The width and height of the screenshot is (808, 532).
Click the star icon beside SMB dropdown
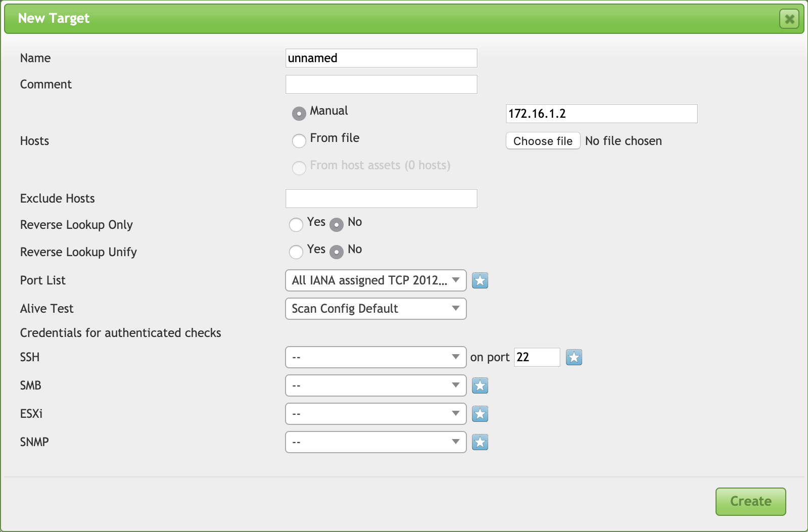click(480, 385)
